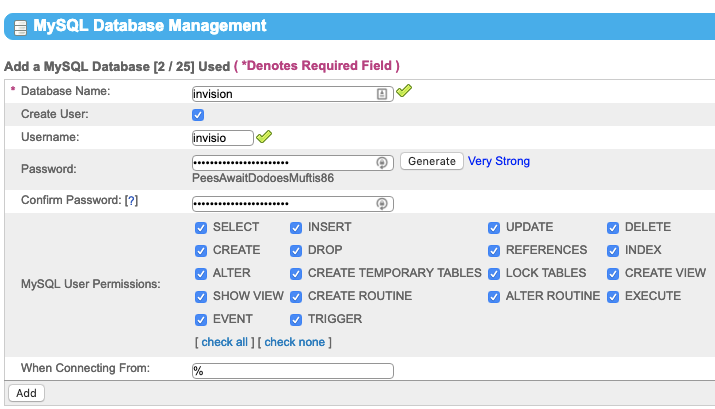Screen dimensions: 715x409
Task: Click green checkmark beside Database Name
Action: pos(403,92)
